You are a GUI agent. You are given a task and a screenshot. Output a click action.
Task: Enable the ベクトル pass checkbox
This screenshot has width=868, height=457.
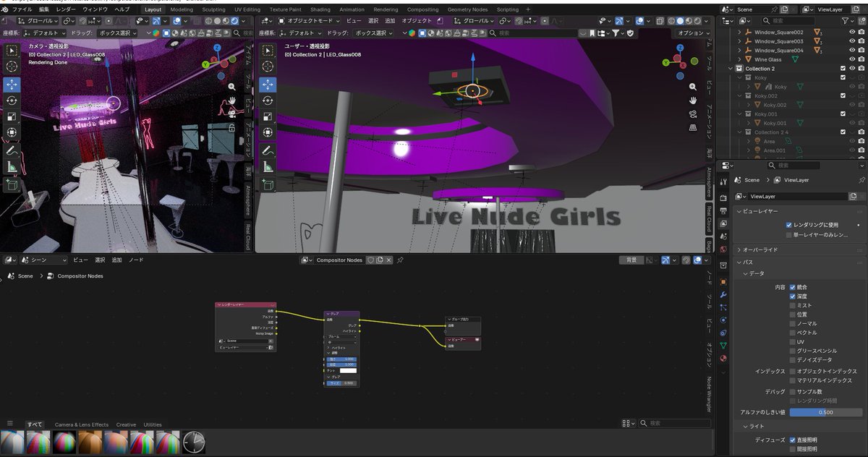point(793,333)
